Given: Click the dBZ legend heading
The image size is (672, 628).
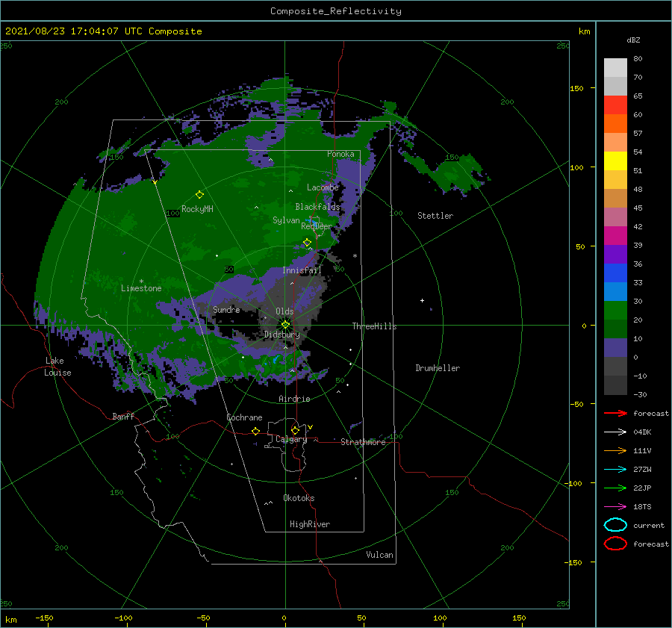Looking at the screenshot, I should [633, 40].
